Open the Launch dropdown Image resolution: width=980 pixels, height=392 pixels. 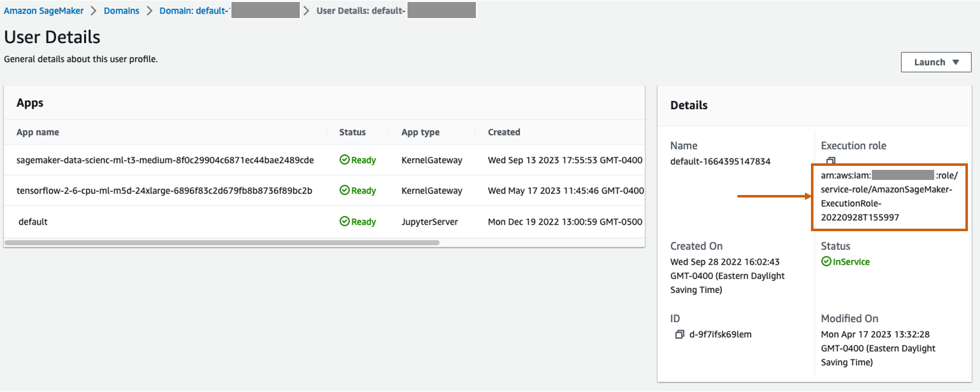(936, 62)
